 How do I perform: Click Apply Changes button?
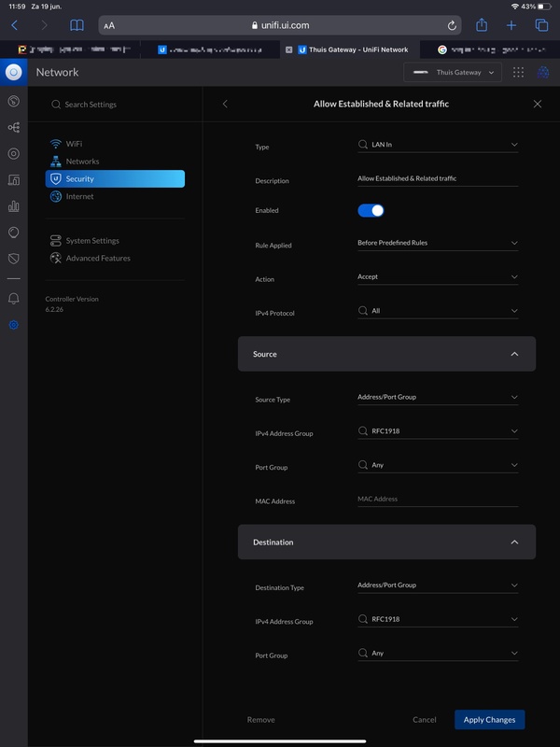pyautogui.click(x=489, y=720)
